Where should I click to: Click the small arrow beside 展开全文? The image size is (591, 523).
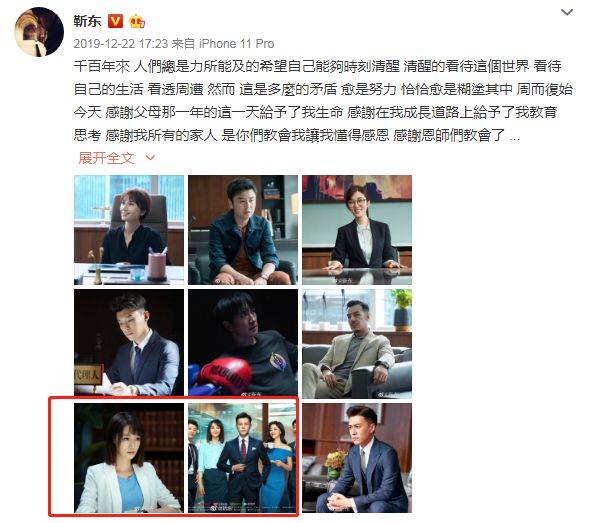(150, 158)
